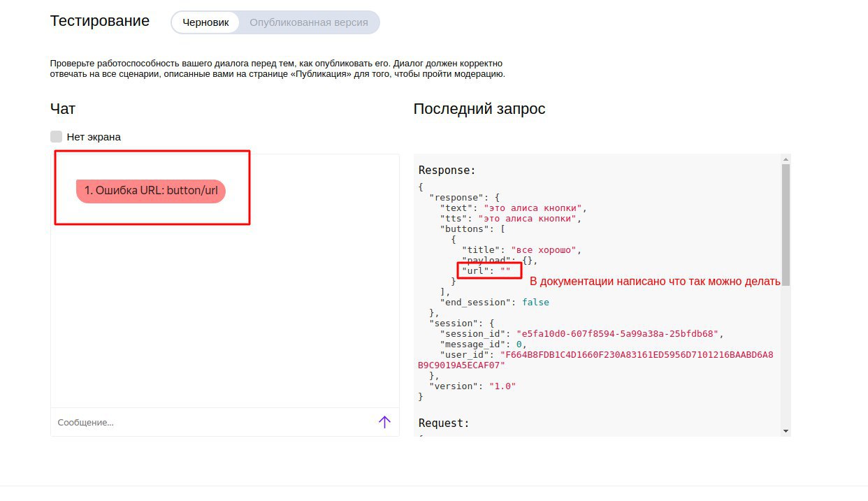
Task: Send message with the arrow icon
Action: (x=384, y=422)
